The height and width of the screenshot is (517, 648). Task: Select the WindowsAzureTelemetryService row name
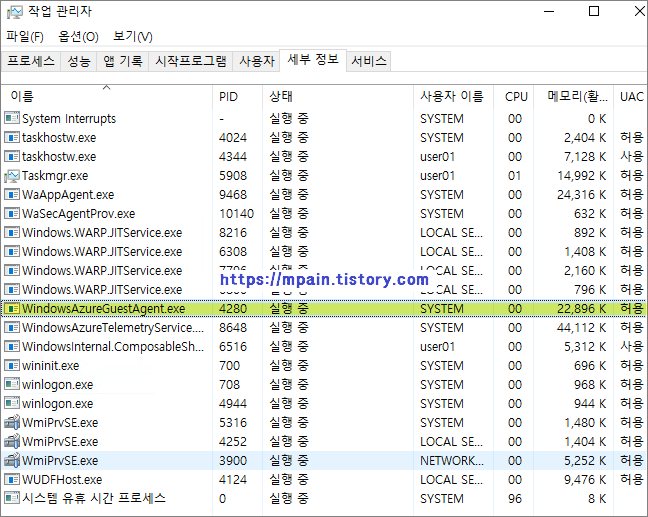(x=113, y=328)
